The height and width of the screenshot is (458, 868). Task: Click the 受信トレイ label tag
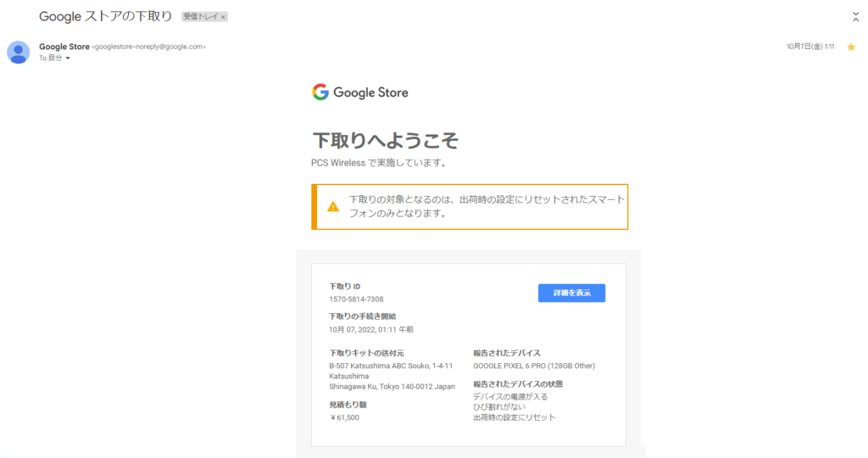tap(200, 17)
